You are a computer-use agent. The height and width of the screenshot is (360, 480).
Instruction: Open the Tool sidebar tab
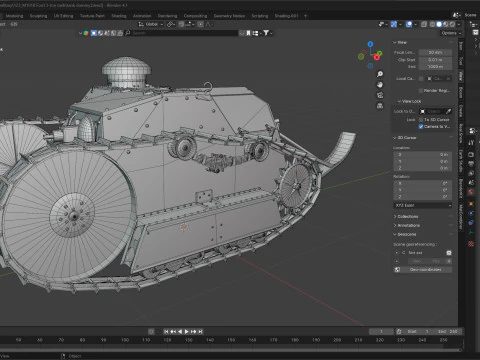461,61
